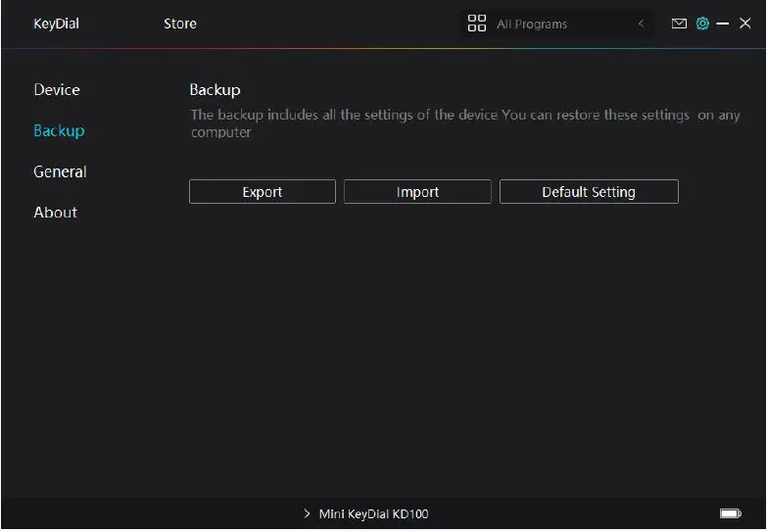Screen dimensions: 767x532
Task: Close the KeyDial window
Action: pos(745,23)
